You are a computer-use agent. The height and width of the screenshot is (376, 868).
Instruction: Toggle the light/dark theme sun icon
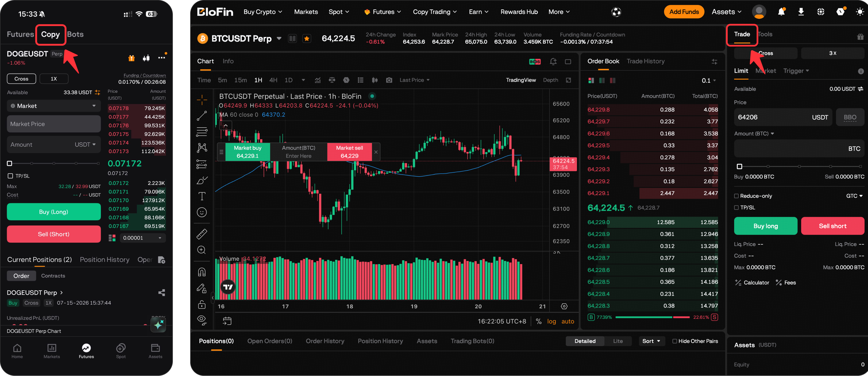tap(860, 12)
